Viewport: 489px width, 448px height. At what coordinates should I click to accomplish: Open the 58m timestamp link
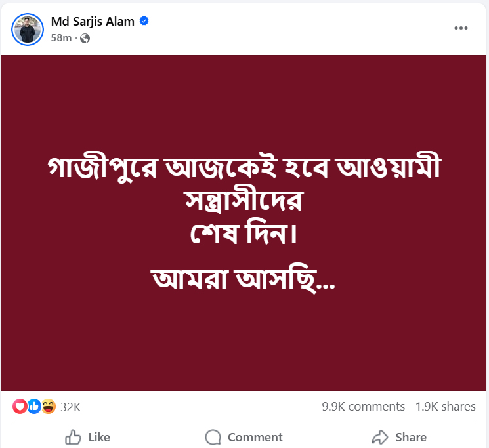61,38
